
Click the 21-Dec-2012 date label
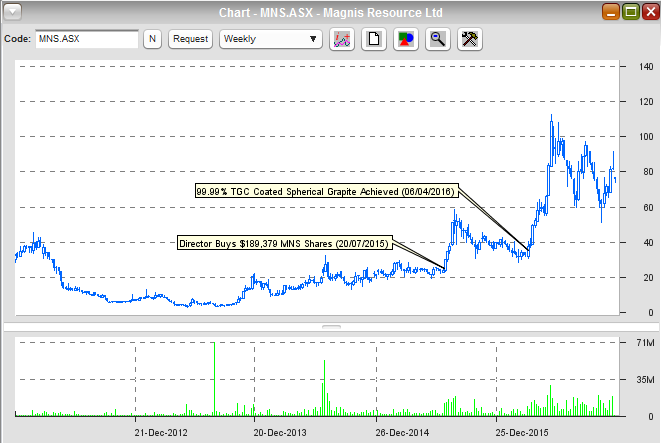coord(161,432)
